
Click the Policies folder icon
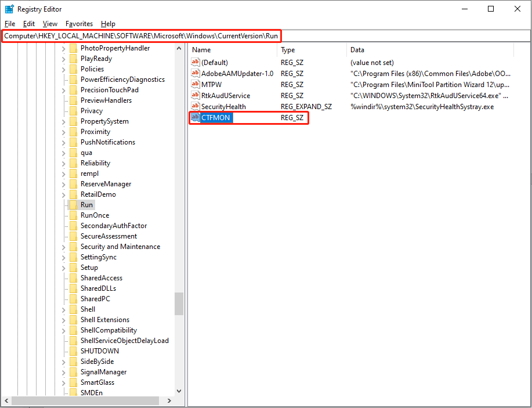coord(73,69)
